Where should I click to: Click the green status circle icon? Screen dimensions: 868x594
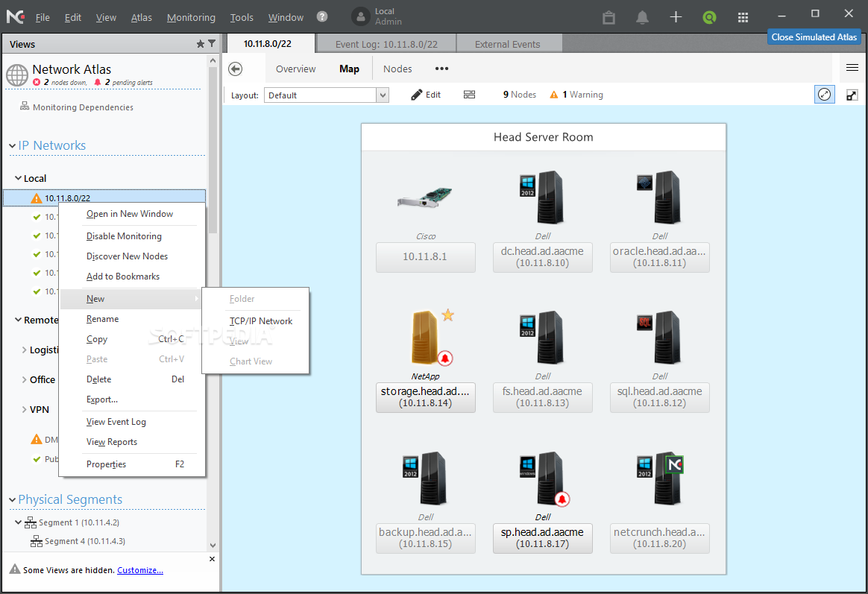709,17
